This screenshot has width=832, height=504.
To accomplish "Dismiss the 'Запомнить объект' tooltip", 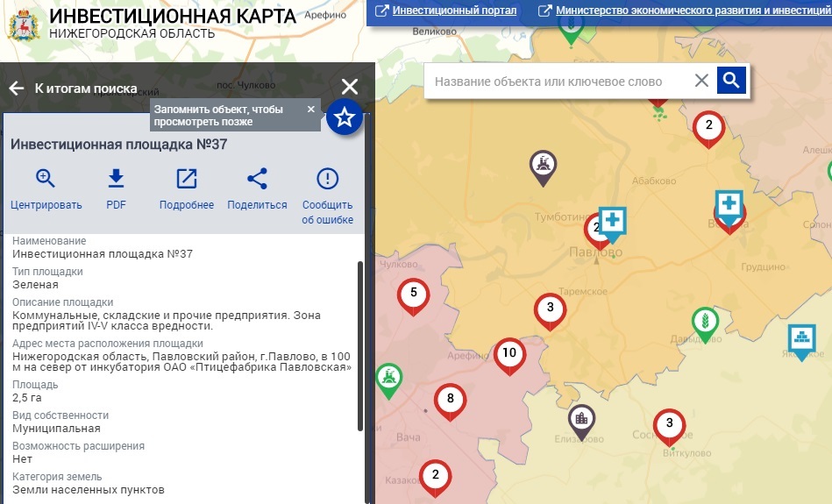I will 311,109.
